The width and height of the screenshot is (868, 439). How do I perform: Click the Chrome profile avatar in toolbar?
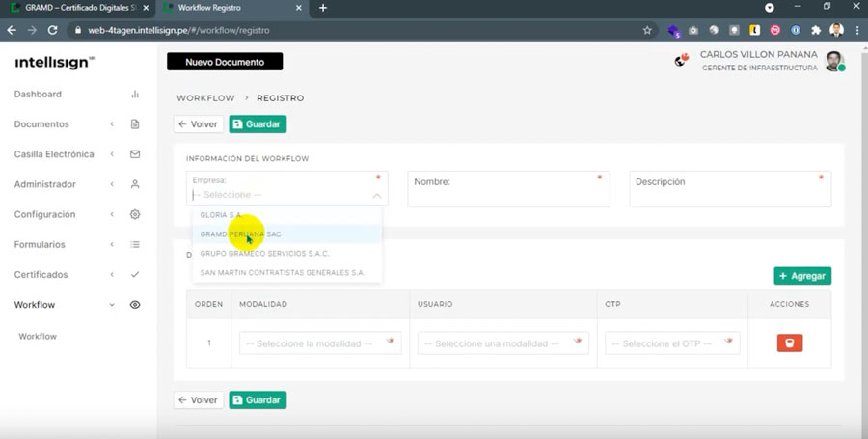836,30
